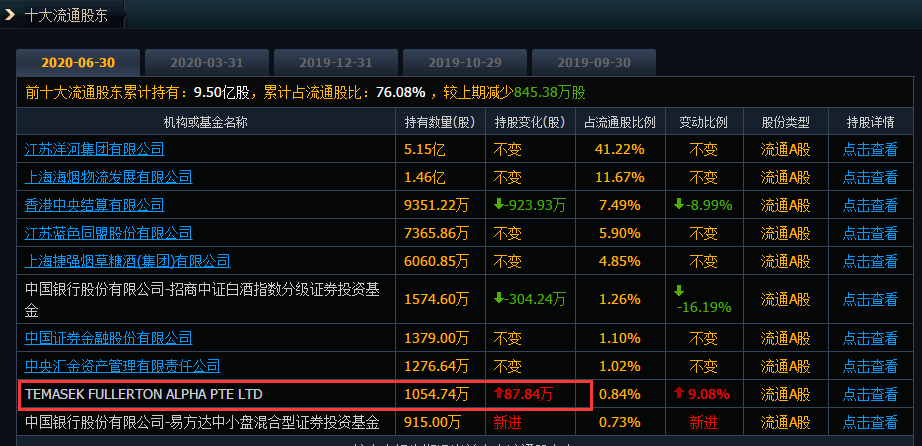
Task: Click the 1276.64万 holding value
Action: [x=437, y=367]
